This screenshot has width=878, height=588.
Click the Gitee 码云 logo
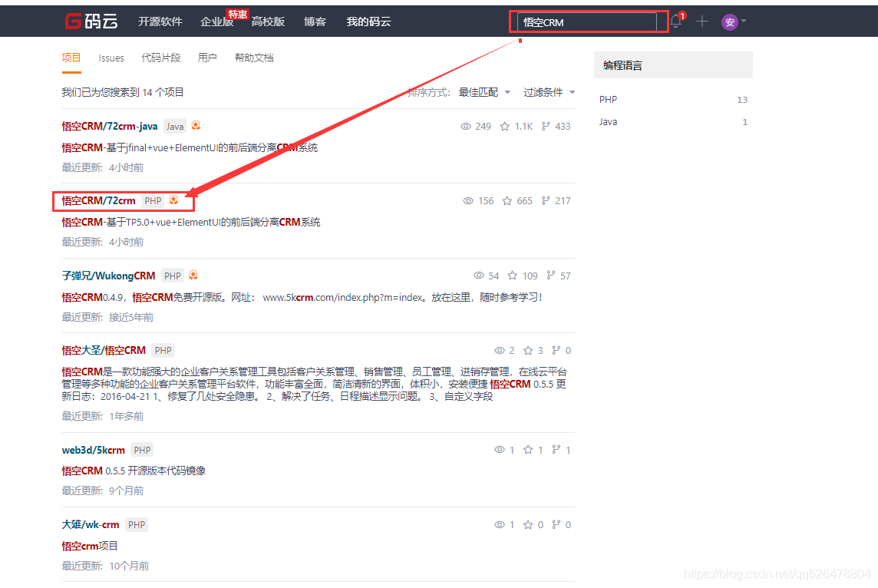tap(91, 21)
